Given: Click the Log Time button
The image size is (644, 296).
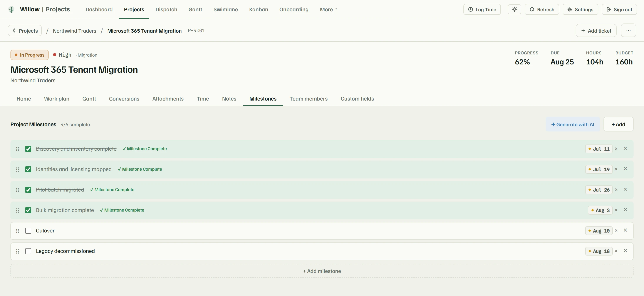Looking at the screenshot, I should pyautogui.click(x=482, y=10).
